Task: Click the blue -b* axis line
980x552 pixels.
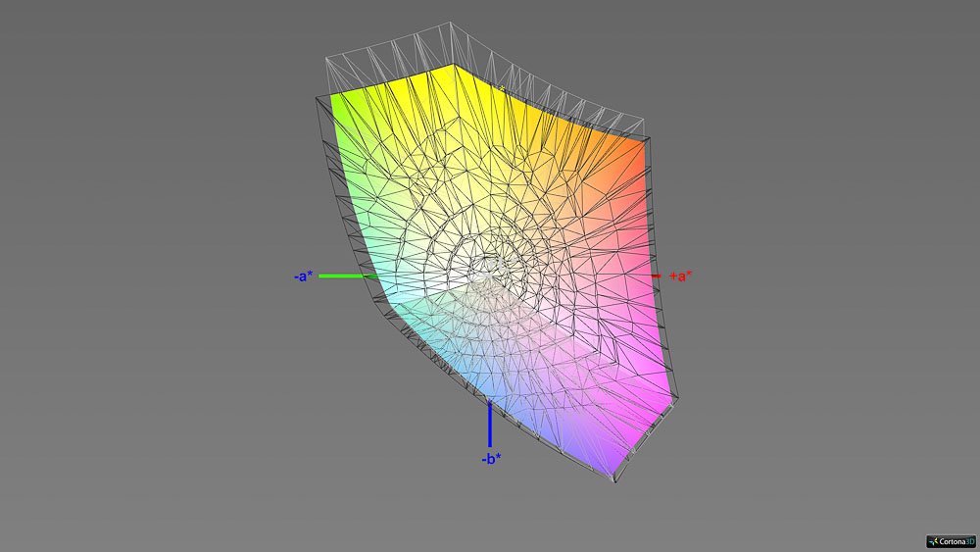Action: point(489,424)
